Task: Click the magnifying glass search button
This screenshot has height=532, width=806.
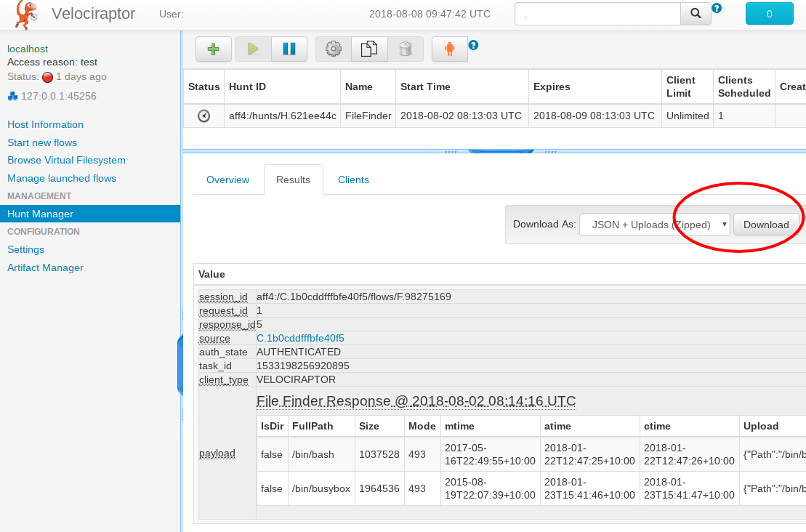Action: click(x=695, y=14)
